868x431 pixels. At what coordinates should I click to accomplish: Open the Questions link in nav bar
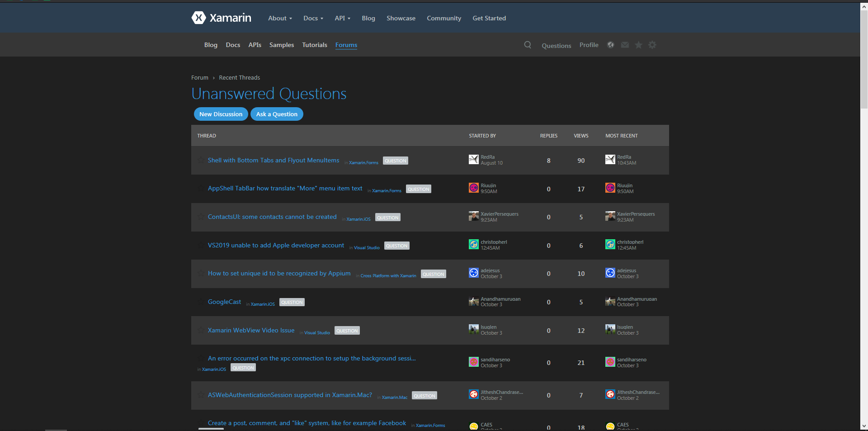[x=557, y=46]
